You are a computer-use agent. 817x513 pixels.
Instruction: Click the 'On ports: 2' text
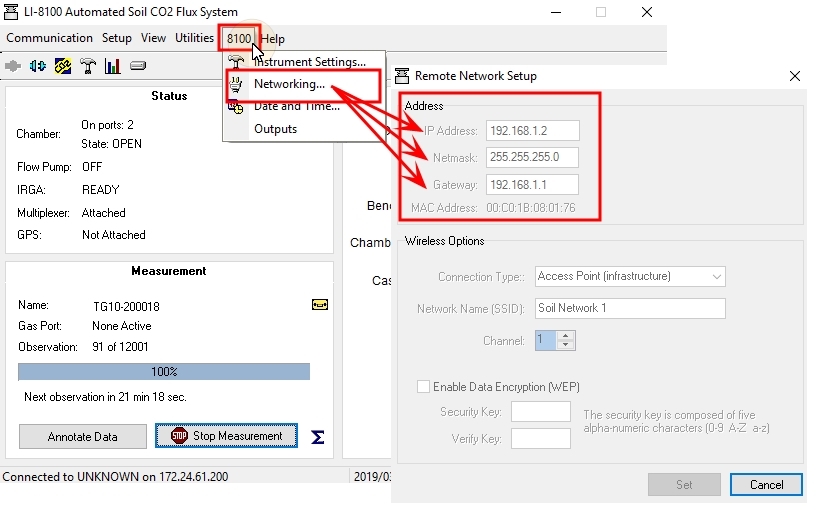[x=107, y=125]
